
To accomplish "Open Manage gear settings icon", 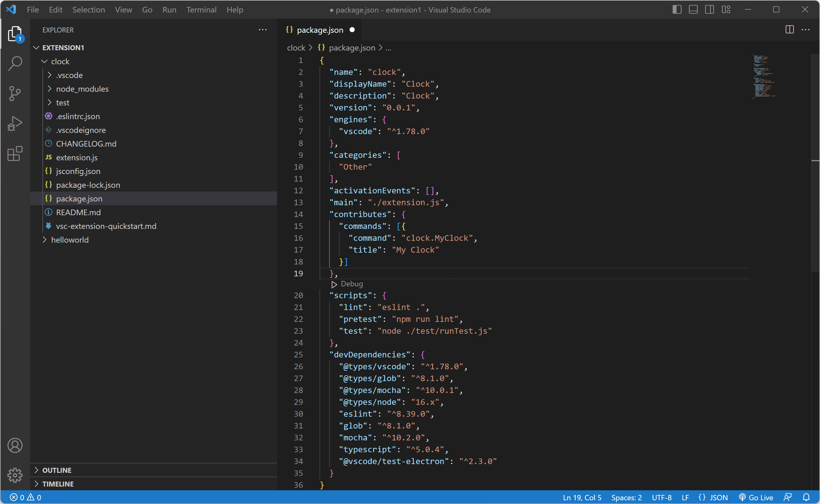I will [15, 475].
